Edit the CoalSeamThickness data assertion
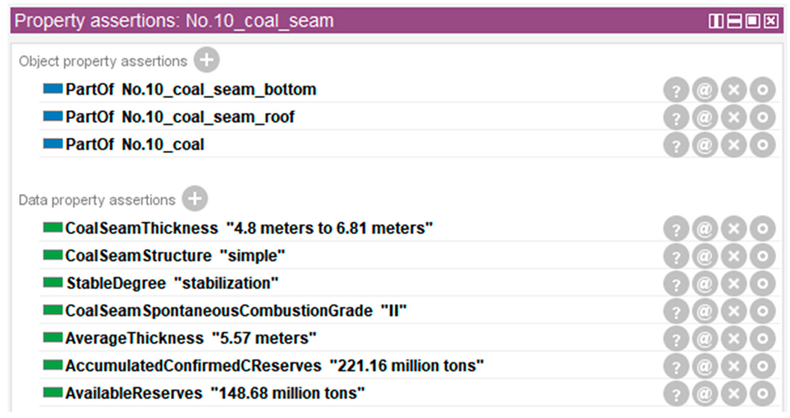Screen dimensions: 790x418 coord(762,229)
